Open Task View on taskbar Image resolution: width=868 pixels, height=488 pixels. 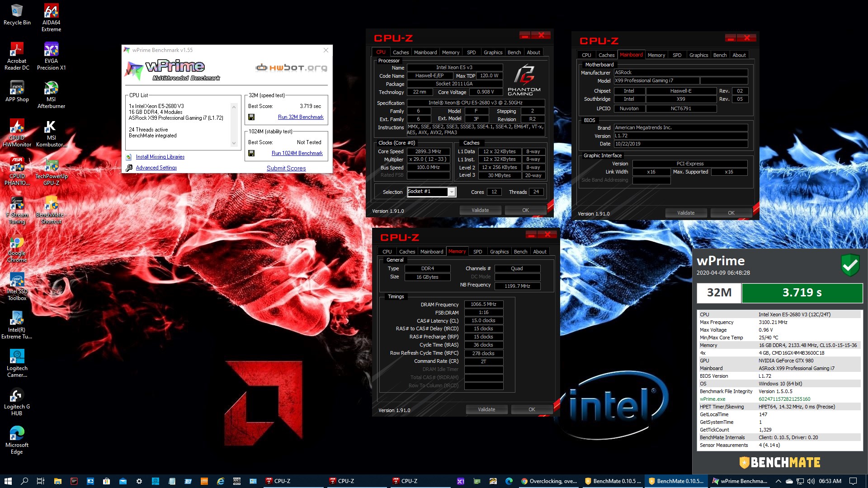41,481
